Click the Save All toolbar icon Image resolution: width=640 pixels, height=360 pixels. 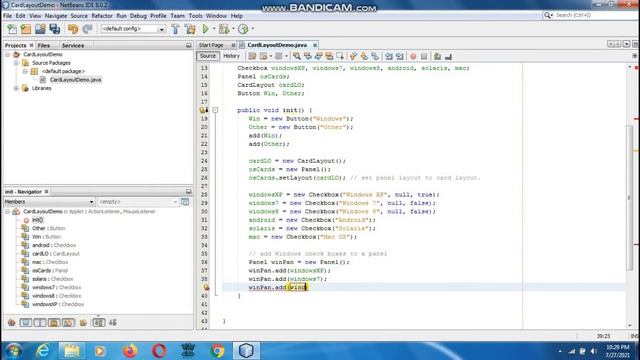point(55,29)
